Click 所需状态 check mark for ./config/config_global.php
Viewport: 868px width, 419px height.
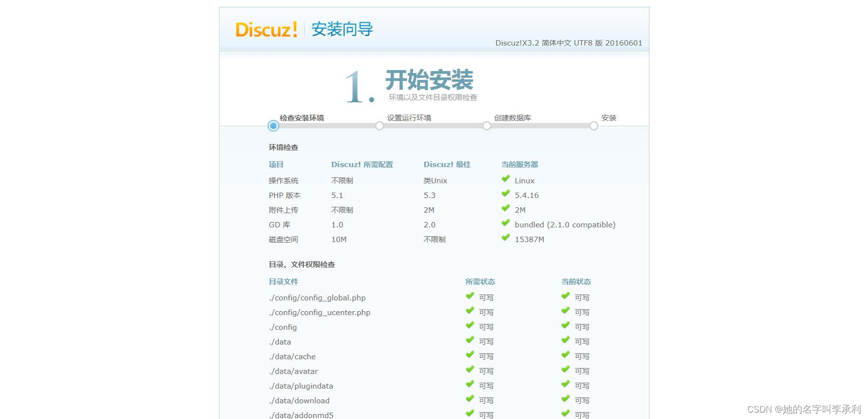click(470, 296)
